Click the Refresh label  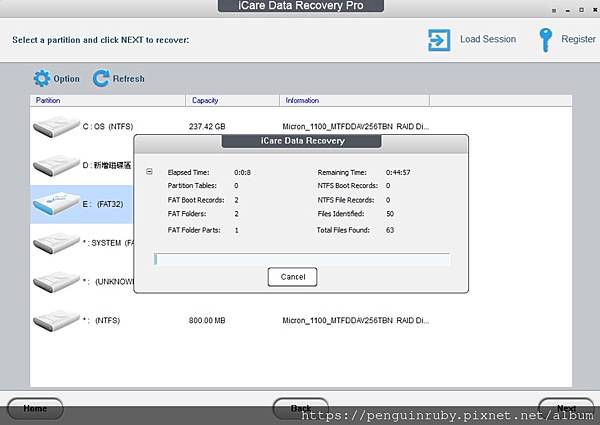[x=129, y=79]
